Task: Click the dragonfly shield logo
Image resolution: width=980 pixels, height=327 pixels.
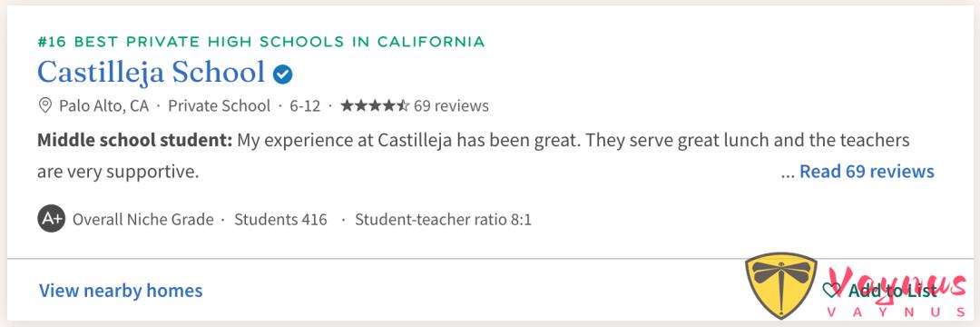Action: pyautogui.click(x=780, y=285)
